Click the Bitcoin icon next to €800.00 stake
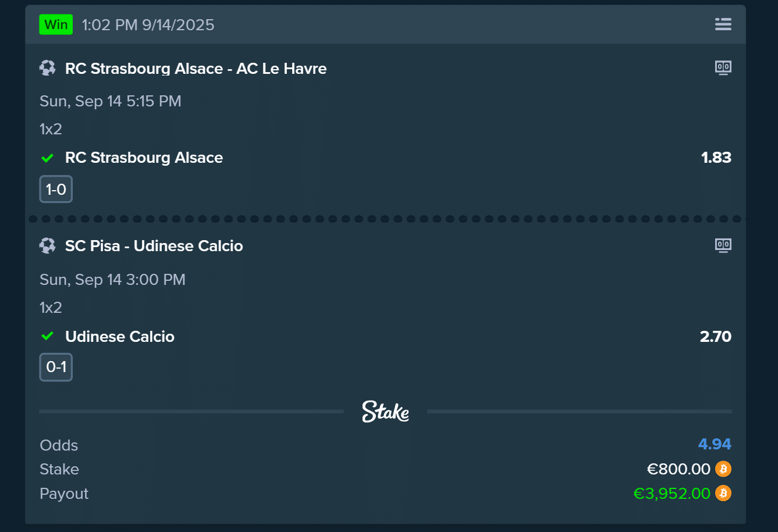This screenshot has height=532, width=778. [723, 469]
